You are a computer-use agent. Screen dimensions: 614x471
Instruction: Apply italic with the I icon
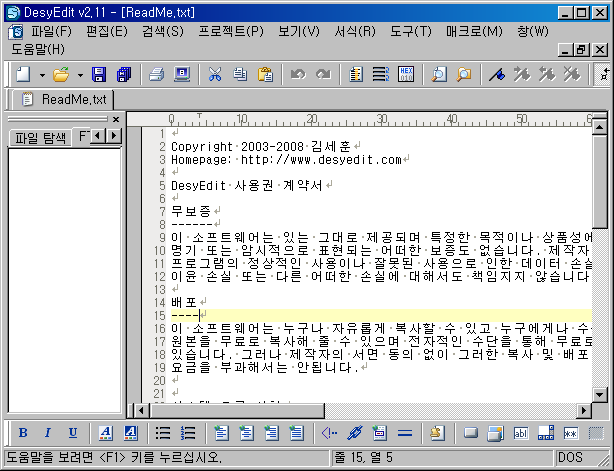(48, 433)
